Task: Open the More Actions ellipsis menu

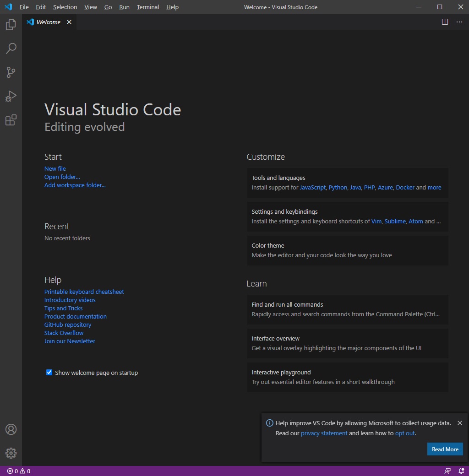Action: [x=459, y=22]
